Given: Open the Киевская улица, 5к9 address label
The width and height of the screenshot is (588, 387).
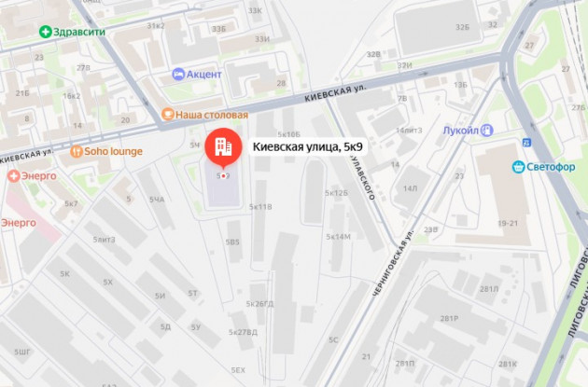Looking at the screenshot, I should [x=307, y=146].
